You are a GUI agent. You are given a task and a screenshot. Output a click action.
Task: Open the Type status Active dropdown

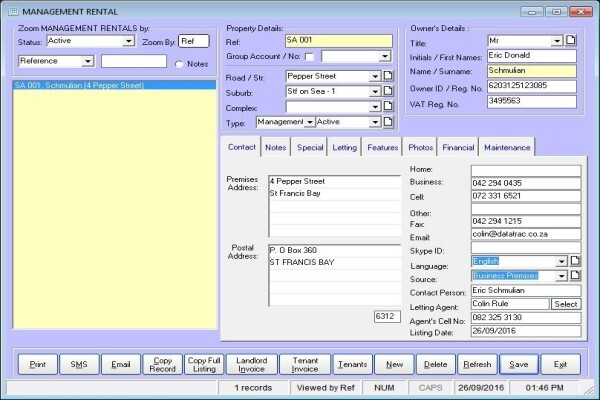click(375, 122)
